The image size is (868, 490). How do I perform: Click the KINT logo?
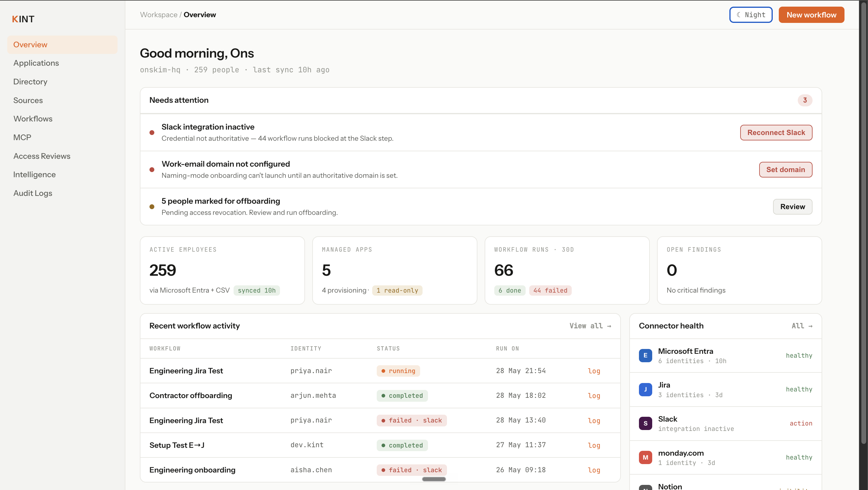(23, 19)
